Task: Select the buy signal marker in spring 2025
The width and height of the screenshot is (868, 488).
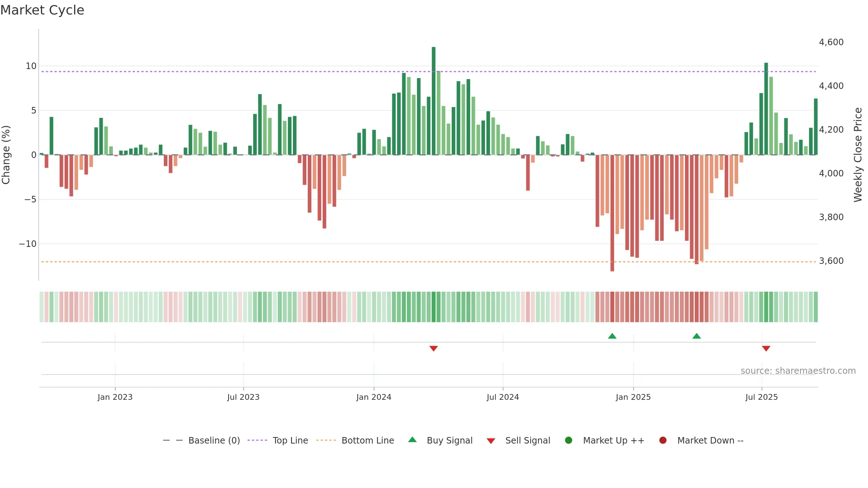Action: pos(697,336)
